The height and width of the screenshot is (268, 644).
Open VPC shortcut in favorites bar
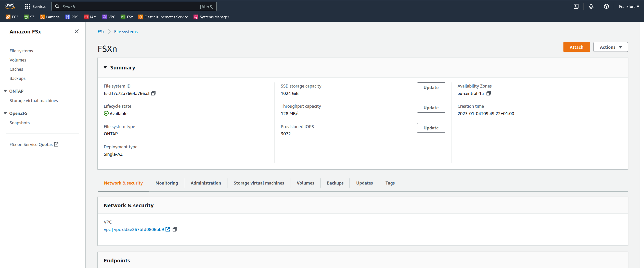tap(109, 17)
